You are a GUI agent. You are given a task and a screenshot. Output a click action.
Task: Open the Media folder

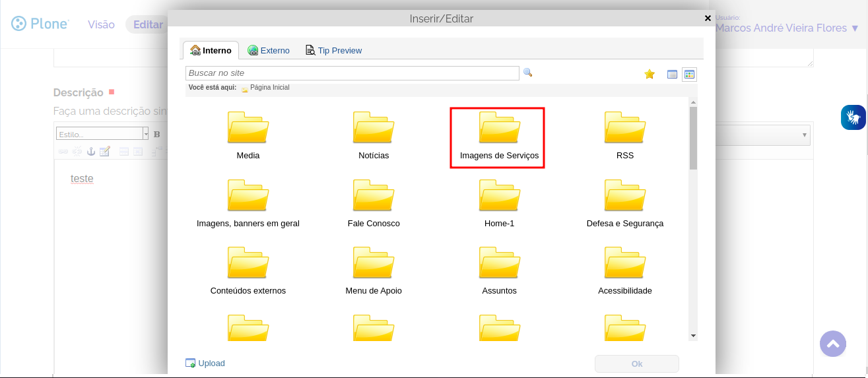[x=248, y=136]
